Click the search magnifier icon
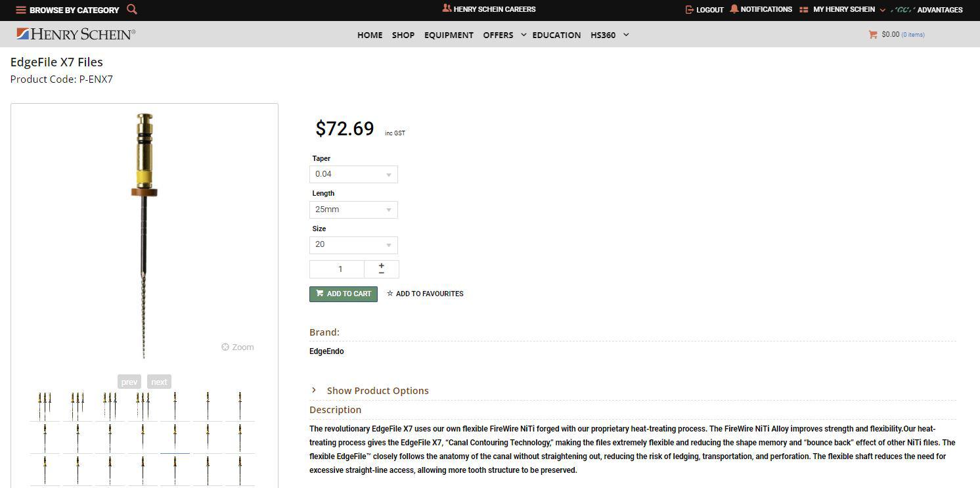This screenshot has height=488, width=980. tap(132, 9)
